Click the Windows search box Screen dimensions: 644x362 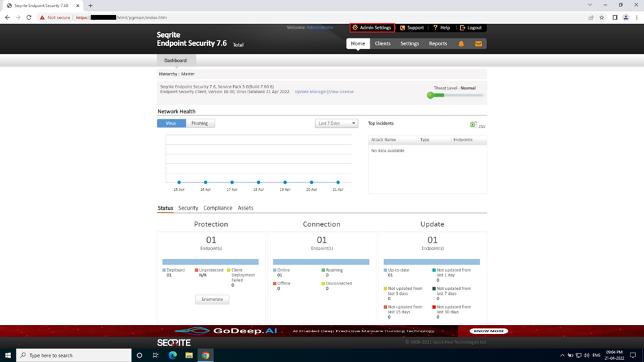pyautogui.click(x=74, y=355)
